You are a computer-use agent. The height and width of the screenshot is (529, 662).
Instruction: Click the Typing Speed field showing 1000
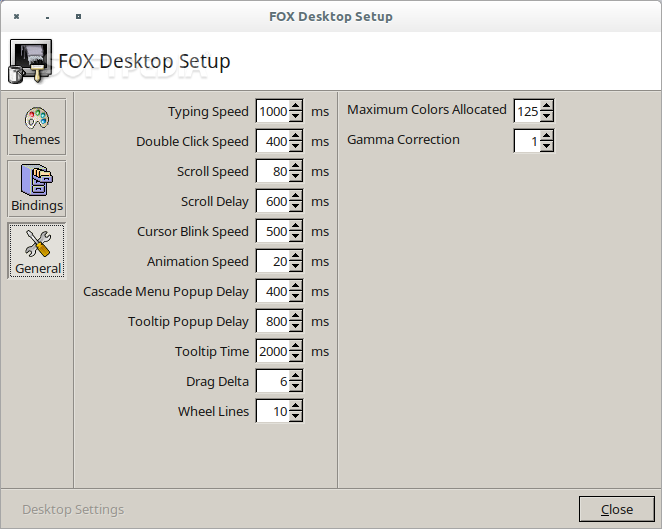(273, 111)
